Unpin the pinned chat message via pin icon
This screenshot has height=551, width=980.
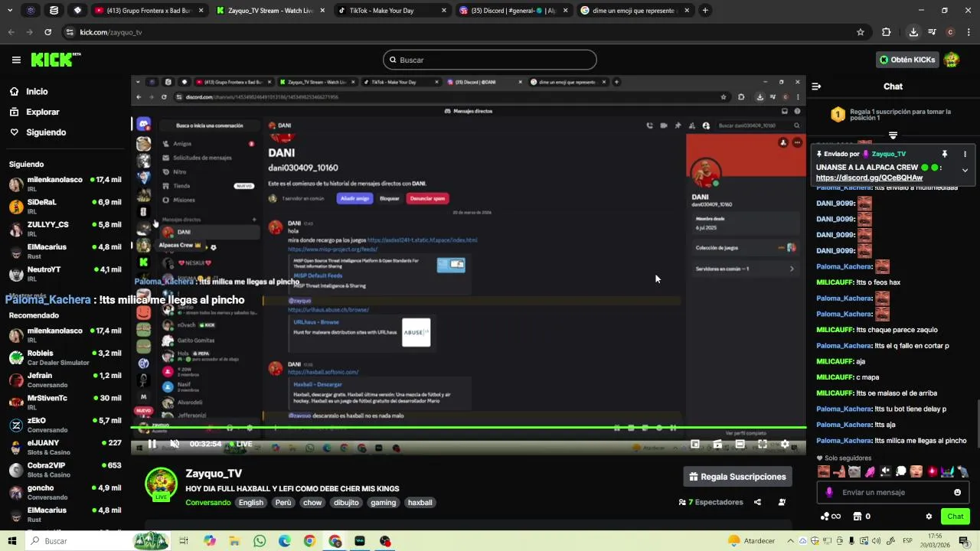tap(945, 154)
